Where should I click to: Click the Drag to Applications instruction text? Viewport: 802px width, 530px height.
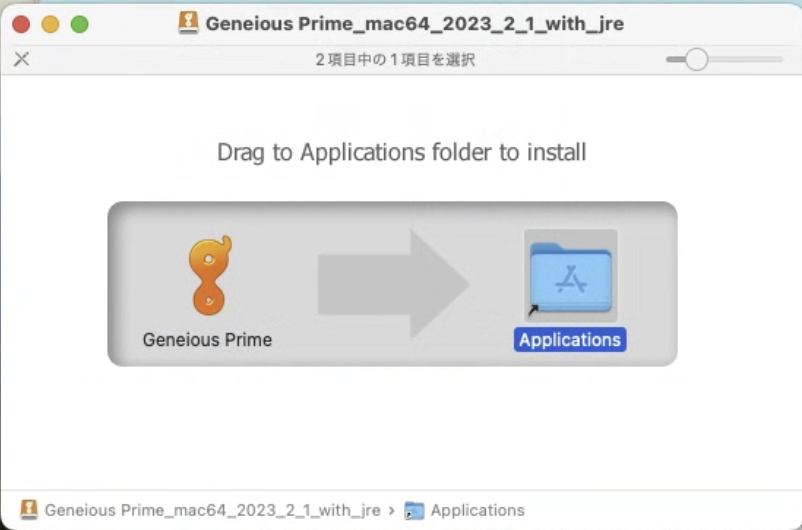pyautogui.click(x=402, y=152)
